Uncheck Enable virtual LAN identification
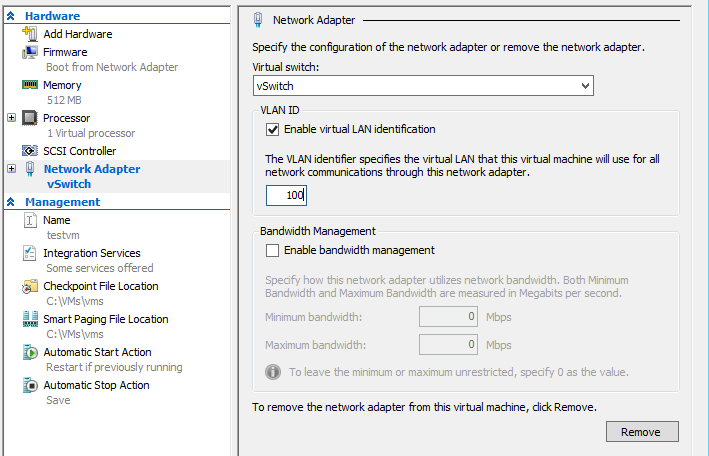Viewport: 709px width, 456px height. pyautogui.click(x=272, y=129)
